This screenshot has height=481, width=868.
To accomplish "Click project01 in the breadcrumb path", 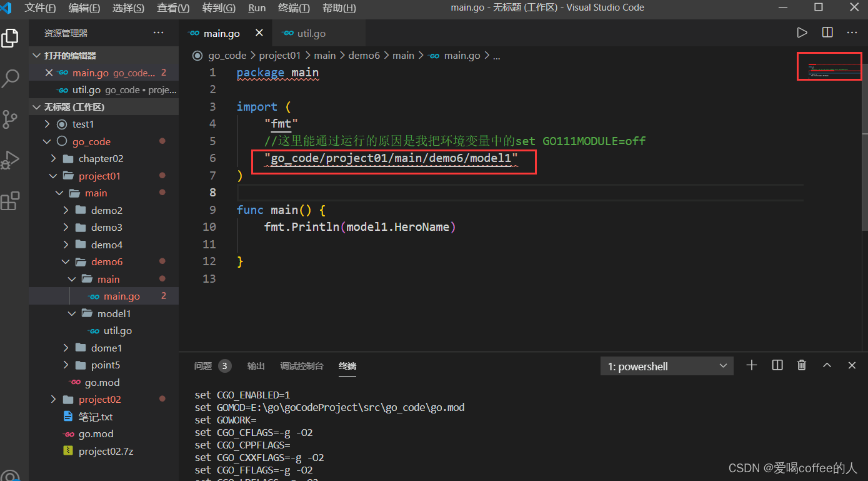I will click(280, 56).
